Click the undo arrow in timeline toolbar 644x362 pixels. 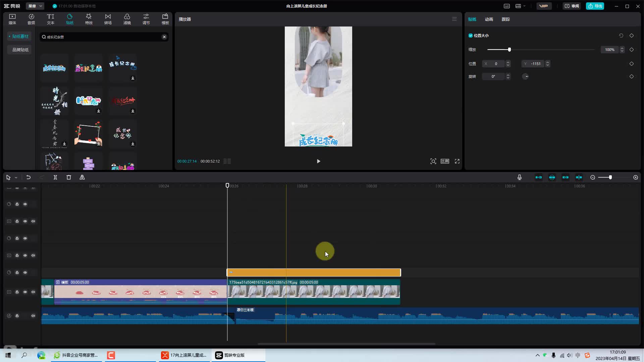click(x=29, y=177)
